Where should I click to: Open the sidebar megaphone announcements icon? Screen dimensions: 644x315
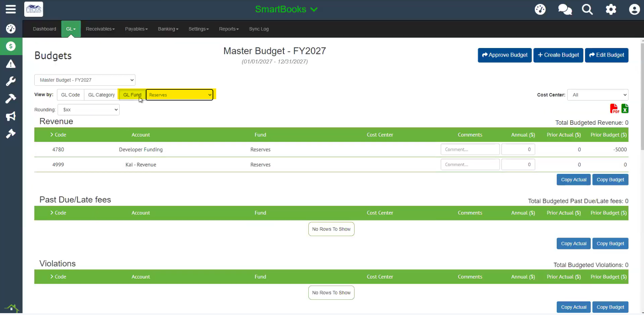[x=11, y=116]
